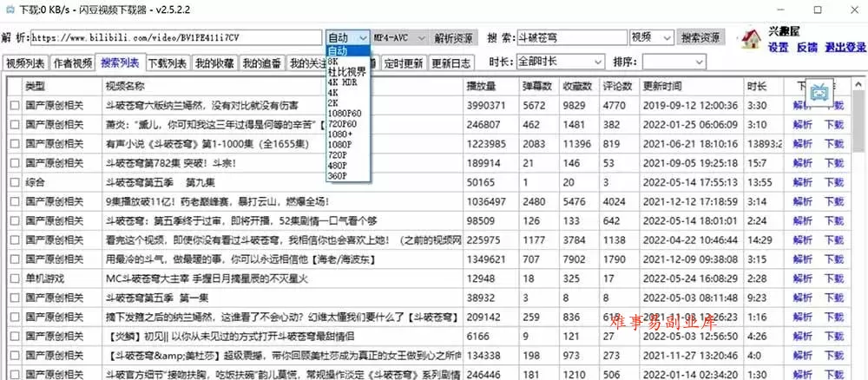Tick checkbox for 斗破苍穹第五季 第一集 row
The width and height of the screenshot is (868, 380).
coord(15,298)
